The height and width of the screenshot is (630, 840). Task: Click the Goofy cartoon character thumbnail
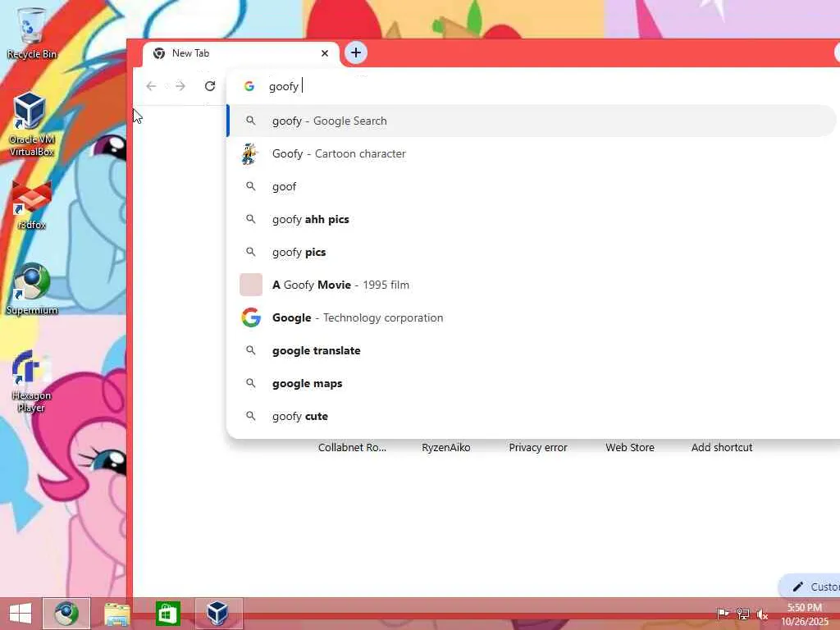click(x=250, y=153)
